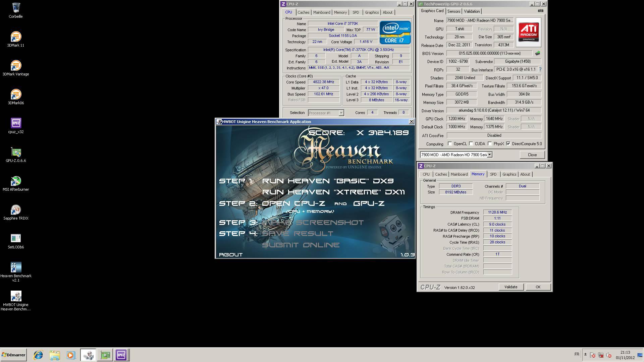Screen dimensions: 644x362
Task: Click the ATI Radeon logo in GPU-Z
Action: coord(529,32)
